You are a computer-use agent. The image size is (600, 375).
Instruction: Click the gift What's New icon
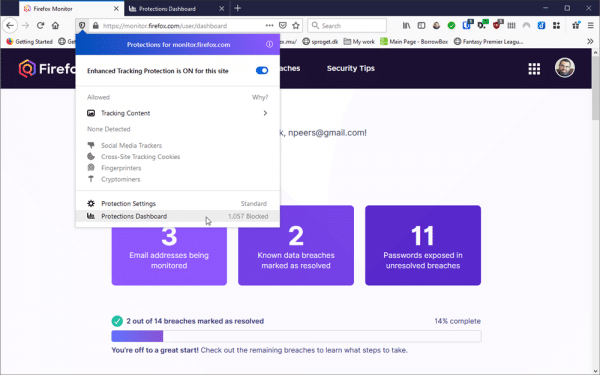[576, 26]
